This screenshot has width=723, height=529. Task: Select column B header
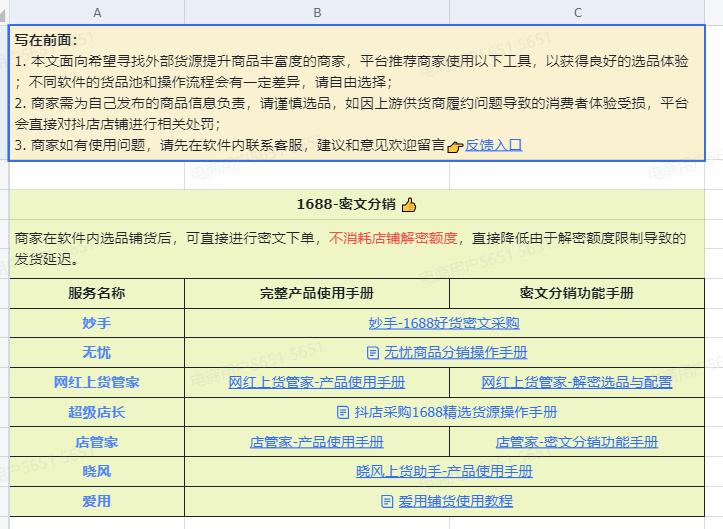pos(317,12)
